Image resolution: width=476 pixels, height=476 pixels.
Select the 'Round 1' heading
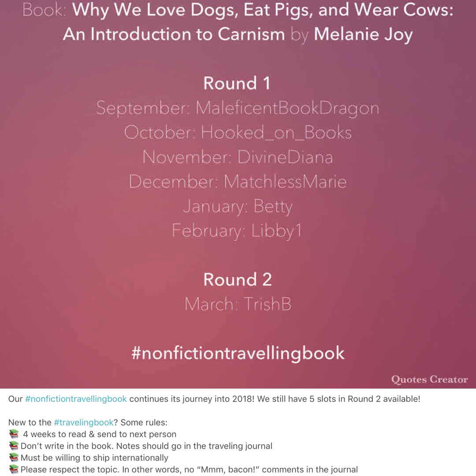pos(237,84)
